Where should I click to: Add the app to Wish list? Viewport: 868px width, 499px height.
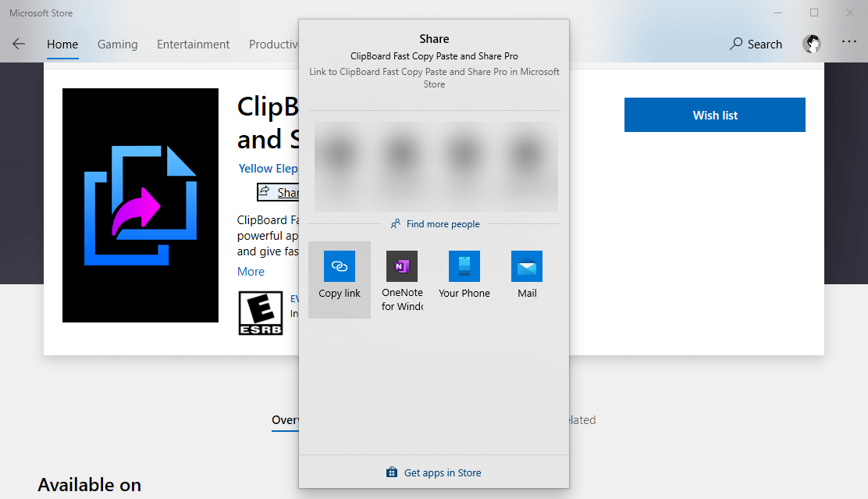coord(714,115)
